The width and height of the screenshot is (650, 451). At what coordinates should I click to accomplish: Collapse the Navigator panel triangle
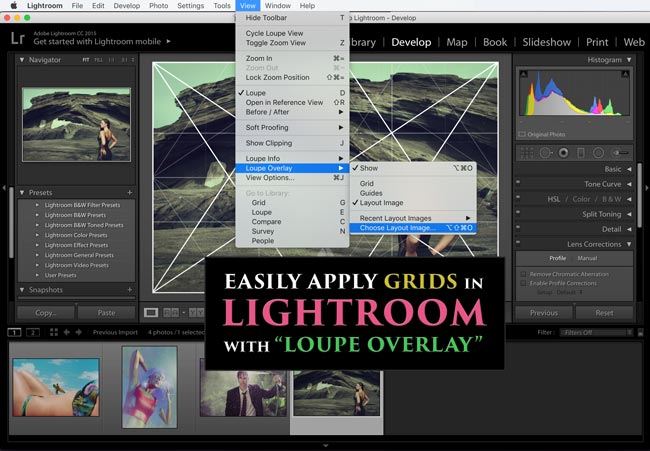point(22,60)
